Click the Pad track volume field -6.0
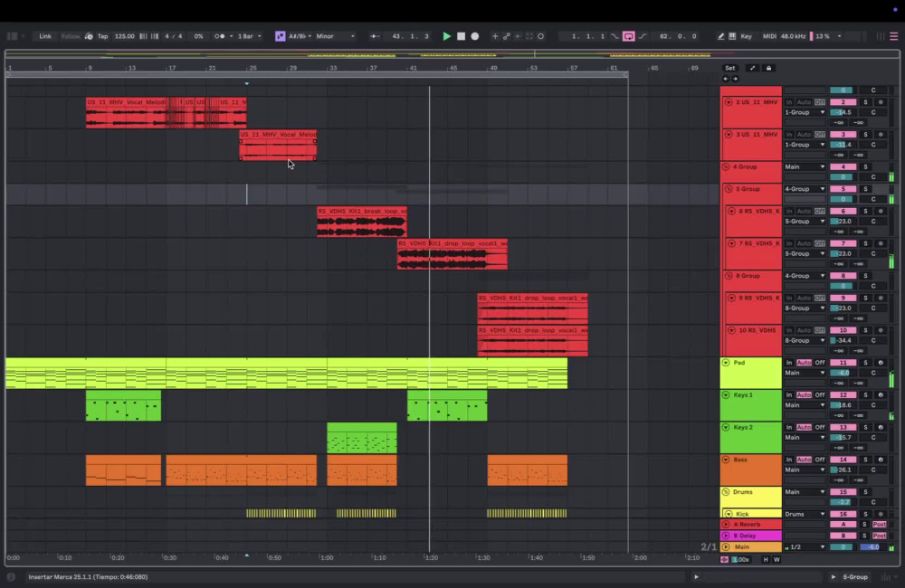 pyautogui.click(x=843, y=373)
